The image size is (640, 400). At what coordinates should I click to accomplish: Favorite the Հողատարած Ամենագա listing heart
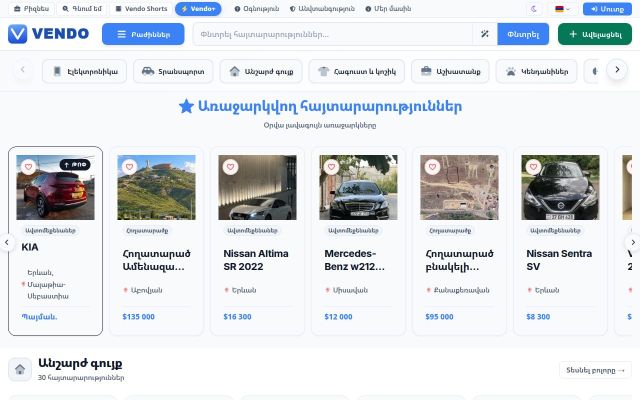click(129, 167)
